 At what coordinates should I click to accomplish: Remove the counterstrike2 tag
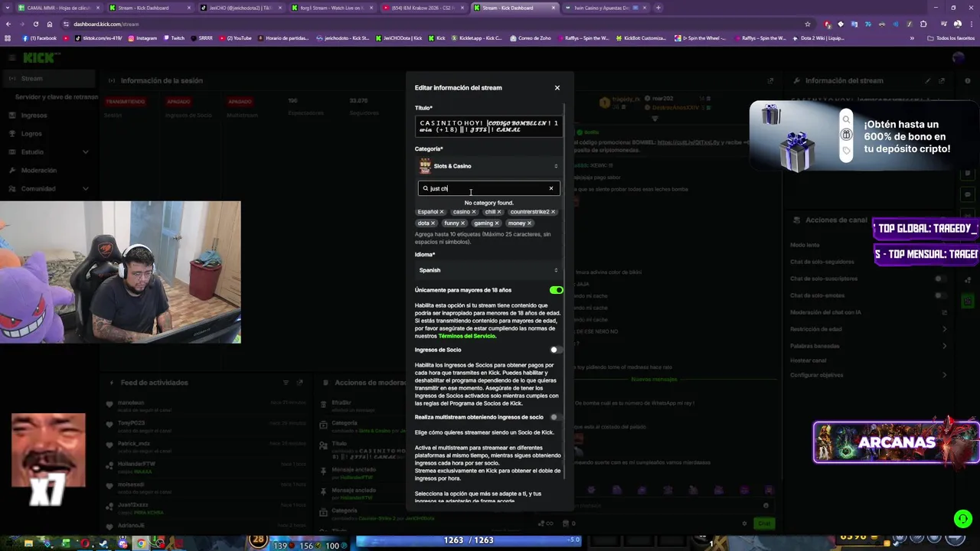pos(553,212)
